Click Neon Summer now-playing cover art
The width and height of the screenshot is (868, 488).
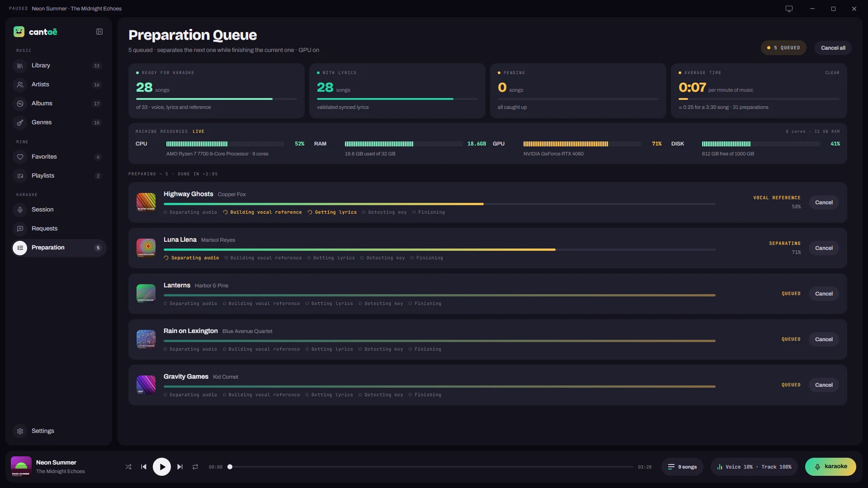coord(21,467)
